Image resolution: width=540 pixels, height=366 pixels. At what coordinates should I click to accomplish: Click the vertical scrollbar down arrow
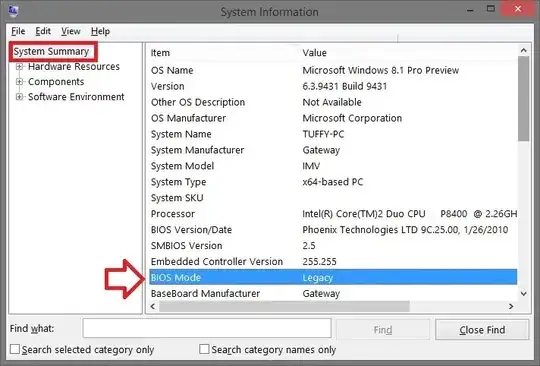[524, 294]
